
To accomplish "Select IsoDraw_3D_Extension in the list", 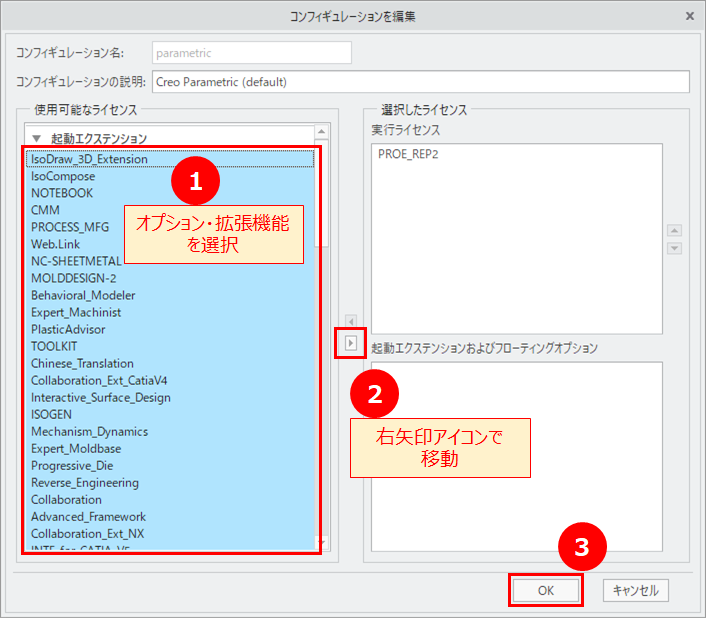I will [x=89, y=159].
